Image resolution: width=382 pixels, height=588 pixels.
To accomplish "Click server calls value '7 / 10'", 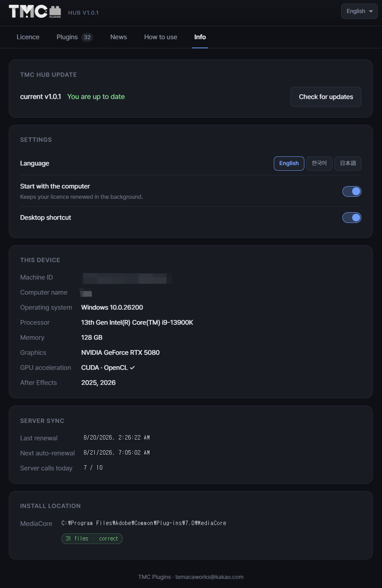I will click(x=93, y=468).
